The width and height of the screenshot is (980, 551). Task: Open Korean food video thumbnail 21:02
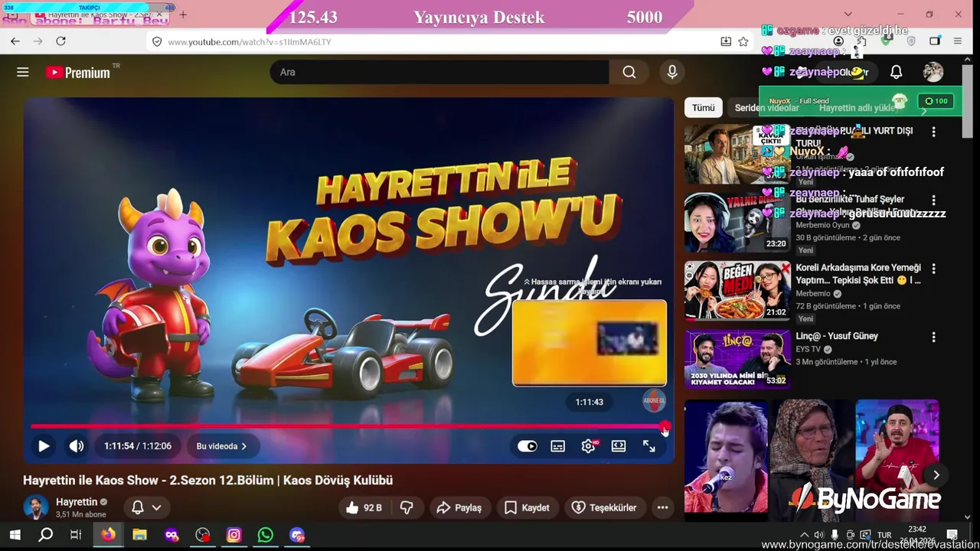tap(737, 291)
